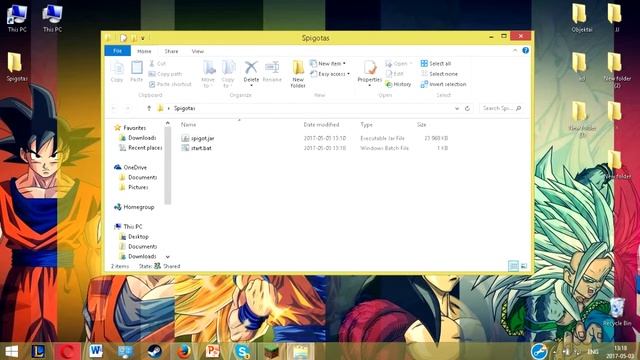Sort by the Size column header
This screenshot has width=640, height=360.
[421, 124]
